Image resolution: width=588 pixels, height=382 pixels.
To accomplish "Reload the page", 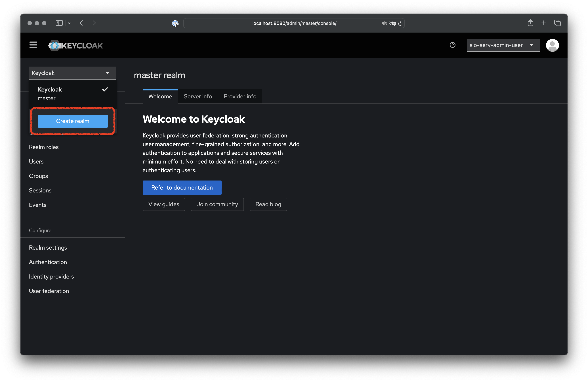I will point(400,23).
